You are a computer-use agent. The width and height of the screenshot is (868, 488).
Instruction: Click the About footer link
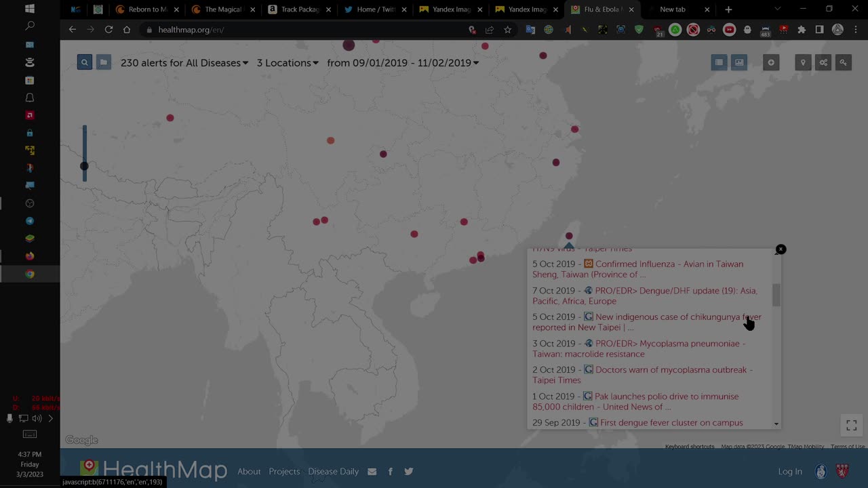click(249, 472)
